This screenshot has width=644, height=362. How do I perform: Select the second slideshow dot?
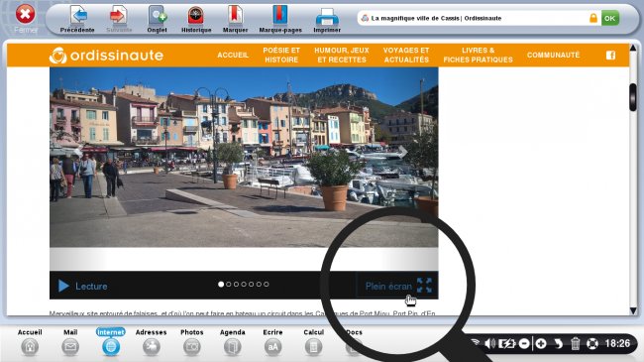point(229,285)
